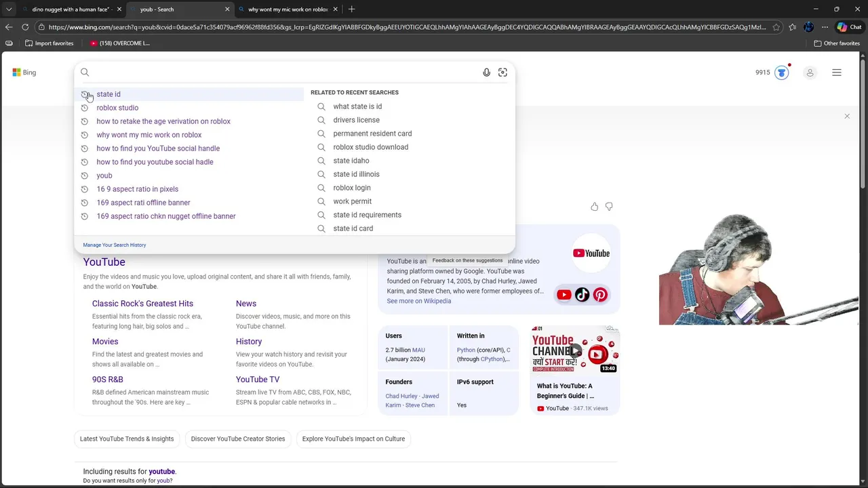Dismiss panel with X near right edge
This screenshot has width=868, height=488.
click(847, 117)
